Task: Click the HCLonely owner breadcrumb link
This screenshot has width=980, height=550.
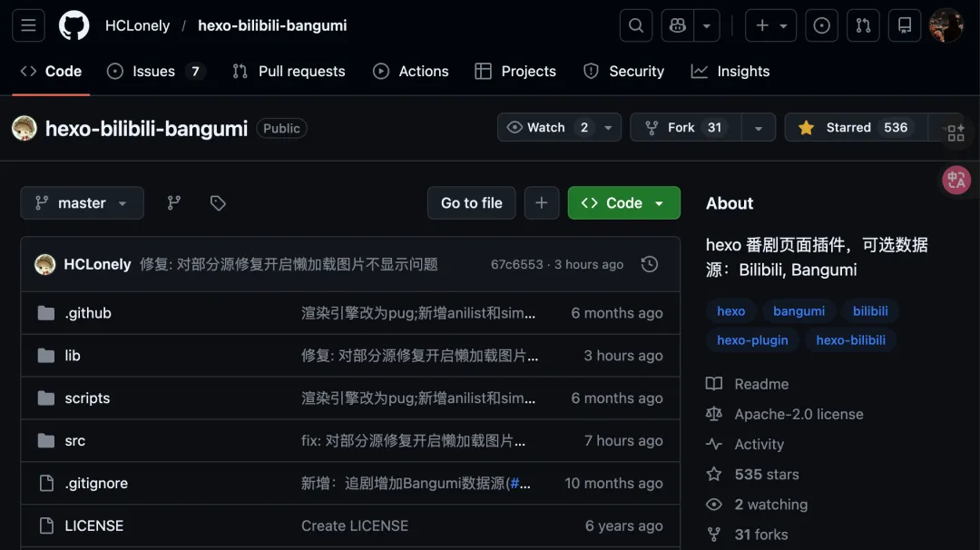Action: tap(138, 25)
